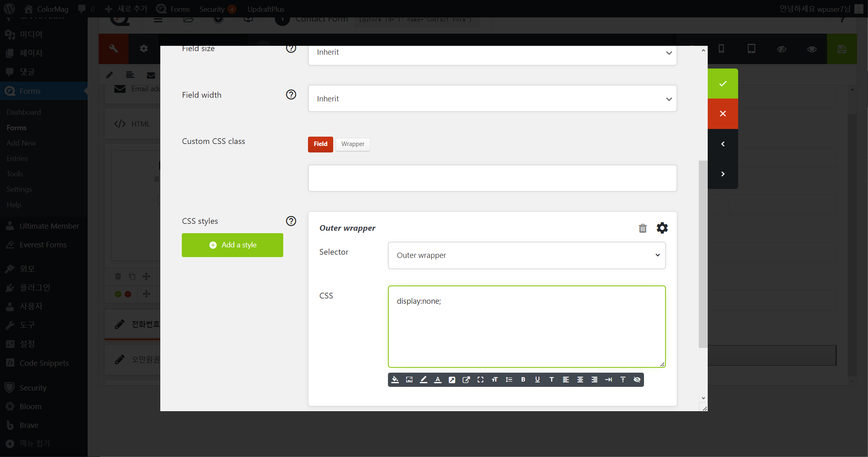
Task: Confirm settings with the green checkmark button
Action: click(722, 84)
